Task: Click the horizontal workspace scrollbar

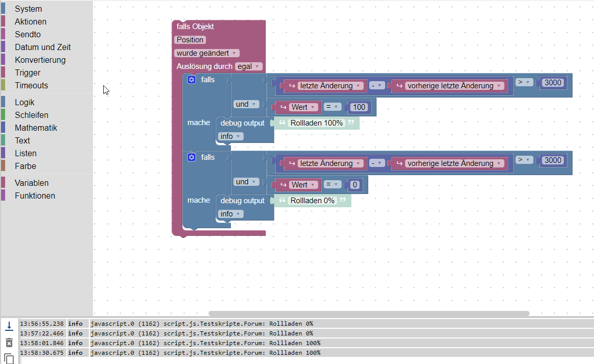Action: [369, 313]
